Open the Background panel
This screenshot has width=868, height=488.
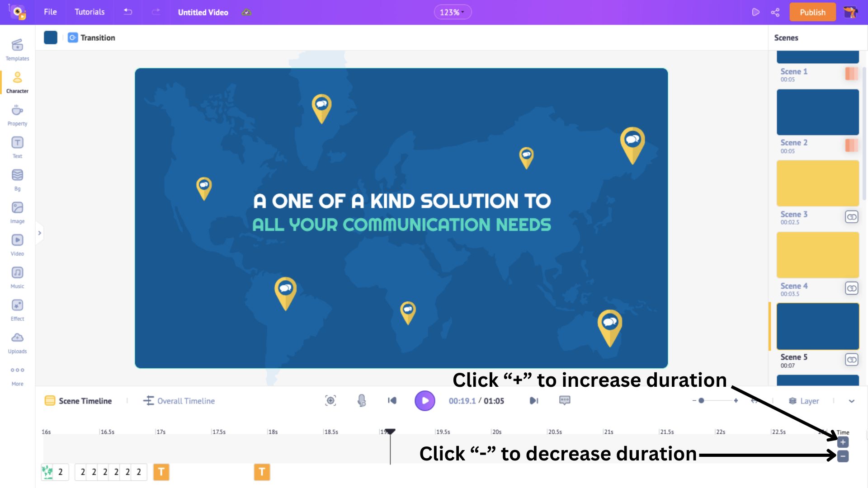[17, 179]
